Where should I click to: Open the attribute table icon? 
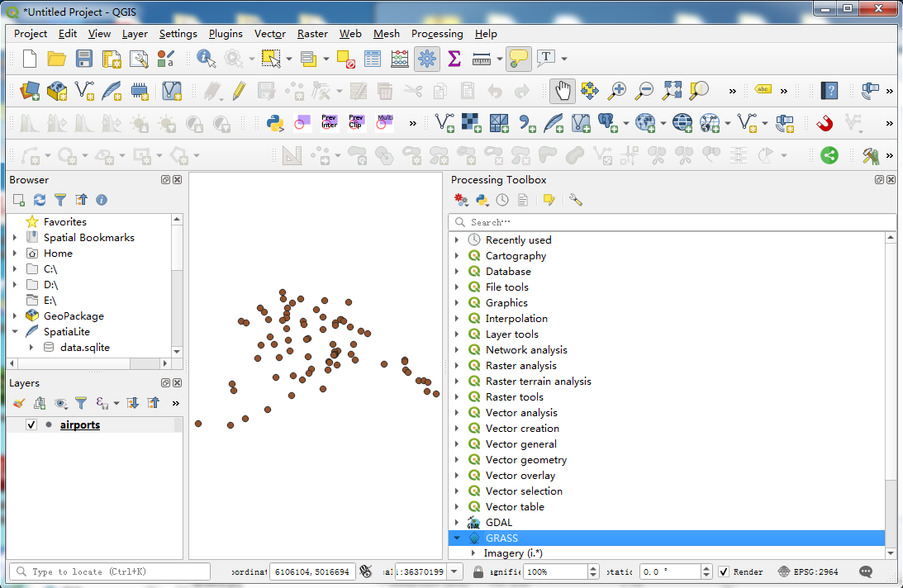(x=373, y=59)
